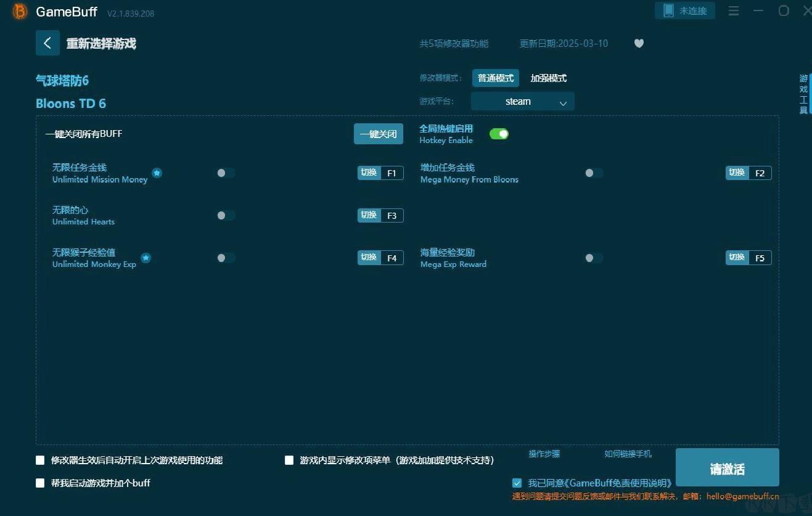The height and width of the screenshot is (516, 812).
Task: Click the 气球塔防6 game name
Action: (62, 81)
